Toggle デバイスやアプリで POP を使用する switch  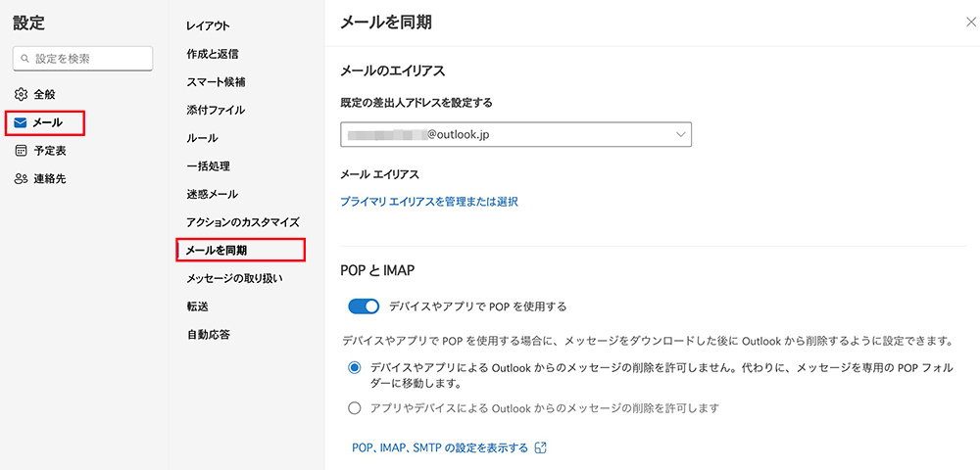364,306
